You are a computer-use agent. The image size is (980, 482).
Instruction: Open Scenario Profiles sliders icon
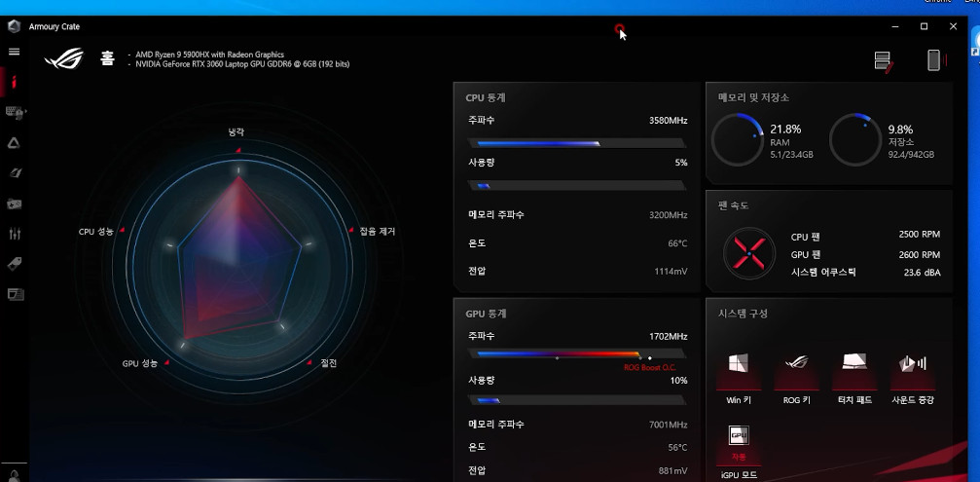click(14, 234)
